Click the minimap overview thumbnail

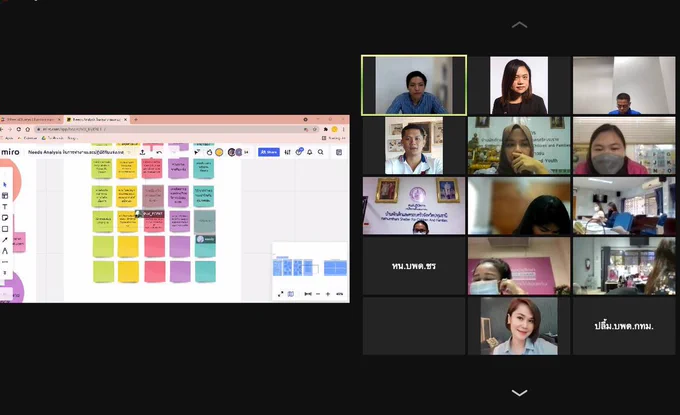tap(310, 266)
